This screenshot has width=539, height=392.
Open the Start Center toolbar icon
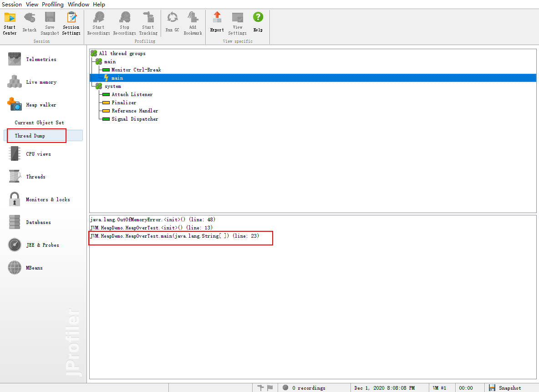[x=10, y=17]
